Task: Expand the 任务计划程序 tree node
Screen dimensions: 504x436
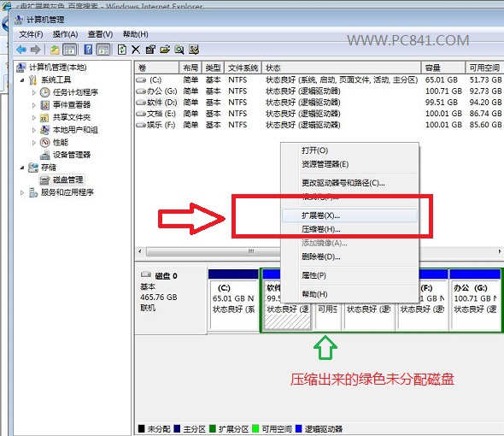Action: (x=34, y=92)
